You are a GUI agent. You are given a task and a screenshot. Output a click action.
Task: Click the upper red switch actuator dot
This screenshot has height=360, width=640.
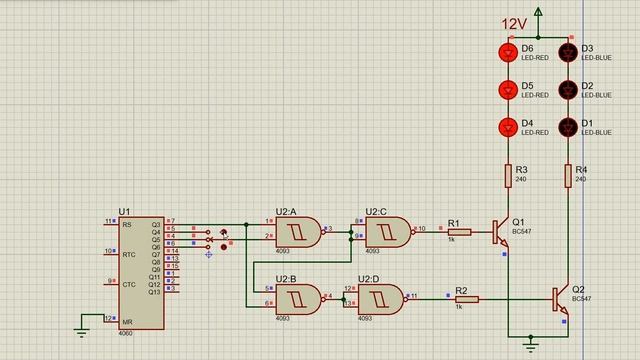pos(224,232)
